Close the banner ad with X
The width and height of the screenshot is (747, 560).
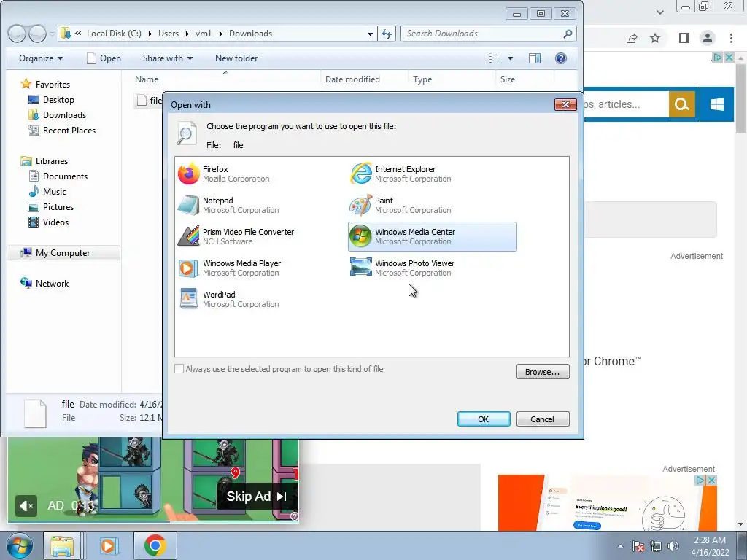729,58
